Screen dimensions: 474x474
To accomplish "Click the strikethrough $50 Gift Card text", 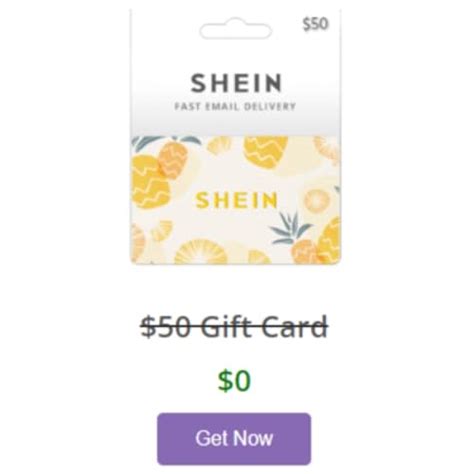I will tap(234, 327).
